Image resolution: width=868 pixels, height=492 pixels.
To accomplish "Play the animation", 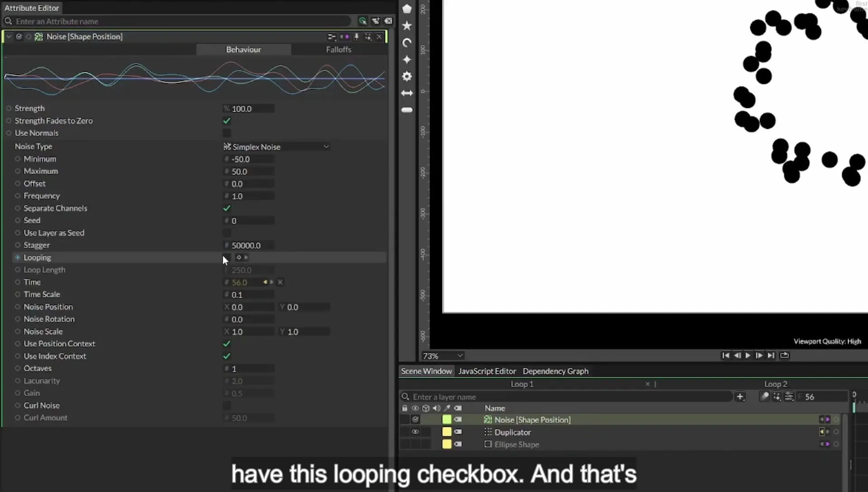I will tap(748, 355).
